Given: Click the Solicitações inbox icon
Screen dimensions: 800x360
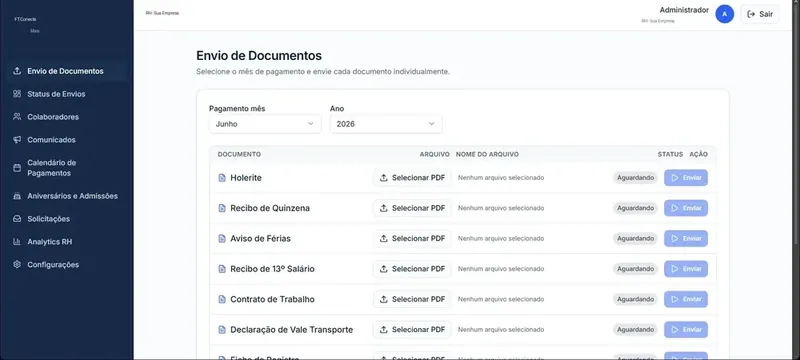Looking at the screenshot, I should (x=17, y=219).
